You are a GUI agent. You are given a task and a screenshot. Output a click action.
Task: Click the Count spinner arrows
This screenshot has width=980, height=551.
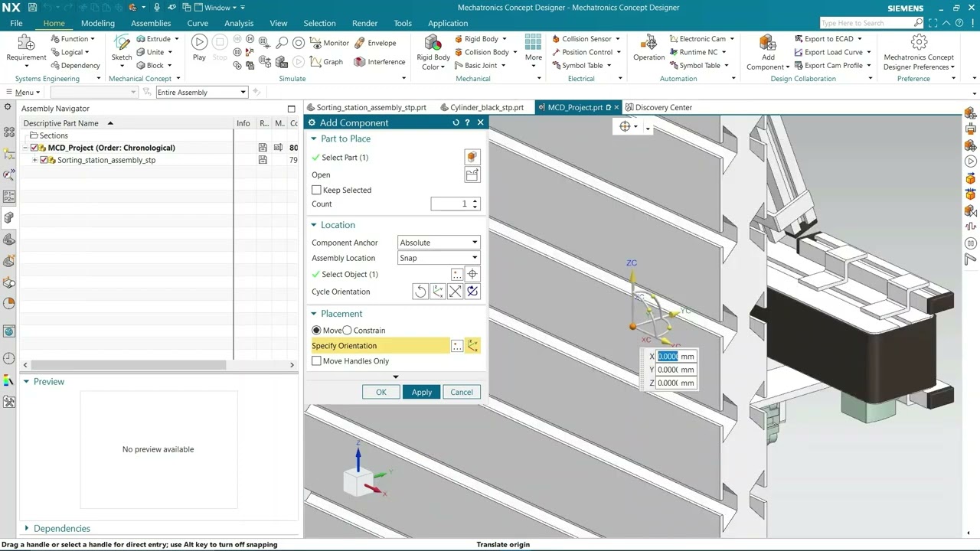point(475,204)
